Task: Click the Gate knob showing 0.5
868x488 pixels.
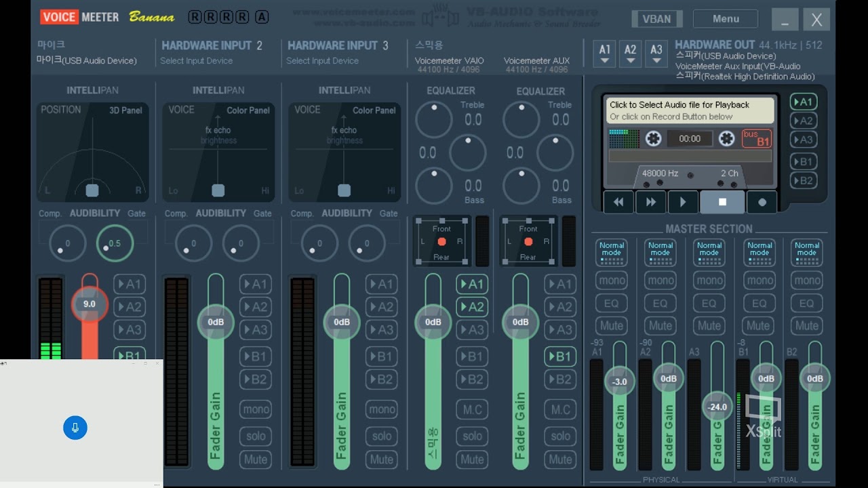Action: [115, 243]
